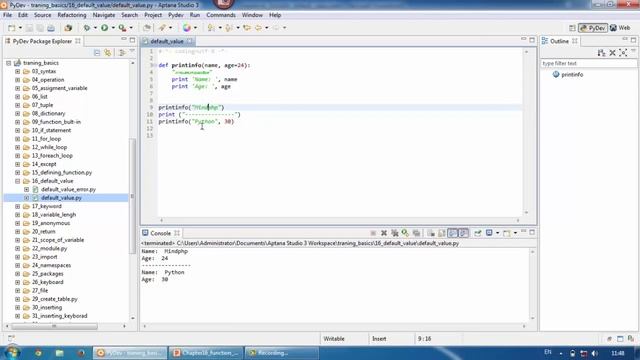This screenshot has width=640, height=360.
Task: Click the Pin Console icon
Action: [478, 233]
